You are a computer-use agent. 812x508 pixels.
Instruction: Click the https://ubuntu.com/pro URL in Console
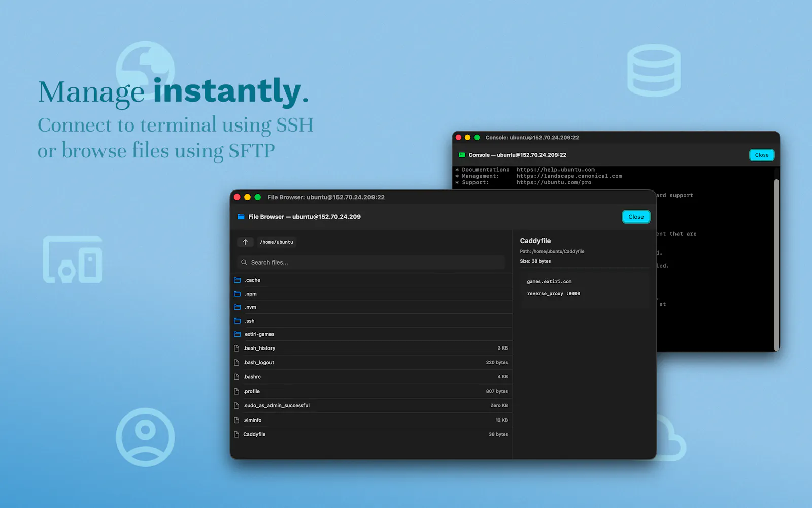554,182
